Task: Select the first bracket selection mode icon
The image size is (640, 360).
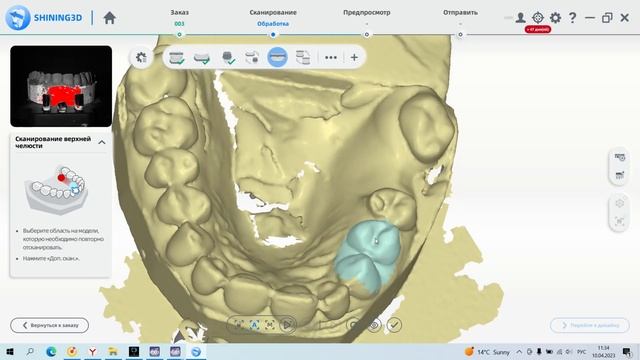Action: pyautogui.click(x=239, y=325)
